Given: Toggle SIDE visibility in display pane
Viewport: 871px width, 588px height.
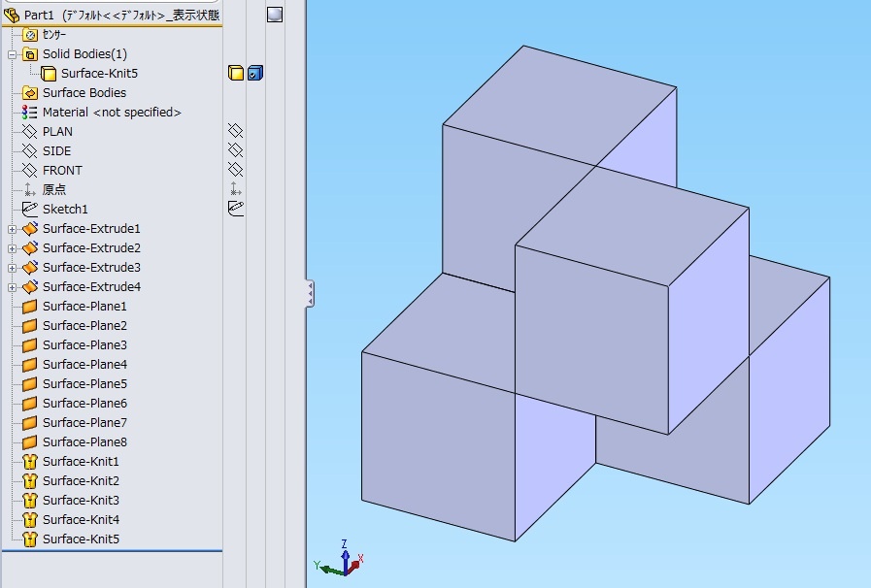Looking at the screenshot, I should [236, 150].
